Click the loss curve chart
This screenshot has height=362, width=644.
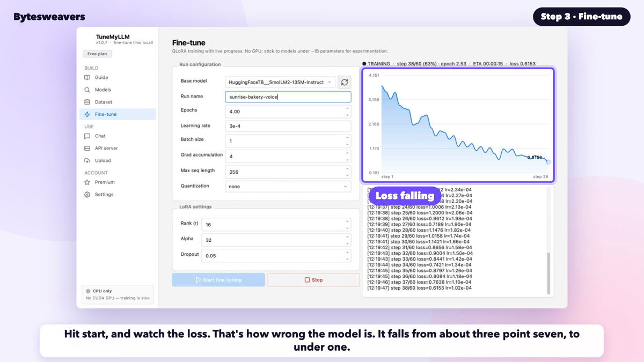tap(458, 125)
